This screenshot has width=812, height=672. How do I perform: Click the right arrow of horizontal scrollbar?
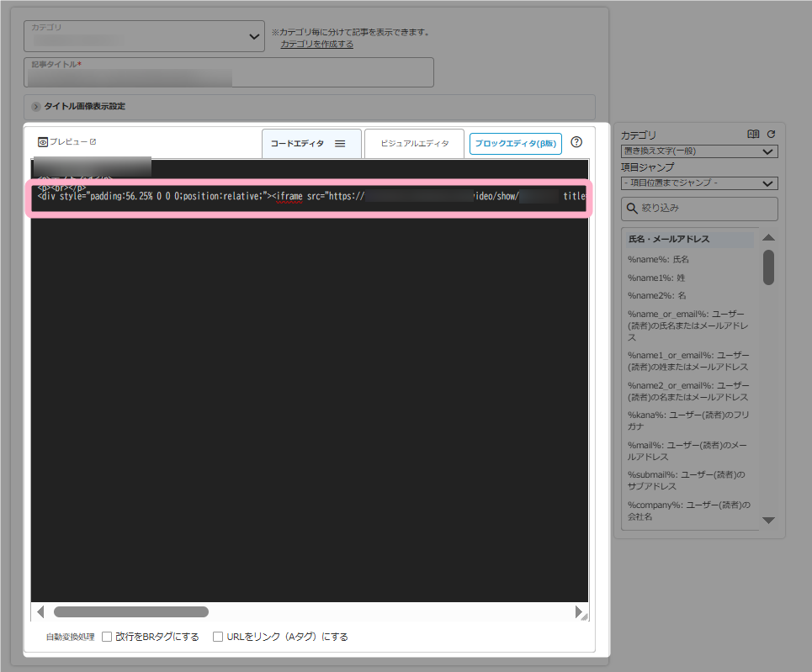point(579,611)
